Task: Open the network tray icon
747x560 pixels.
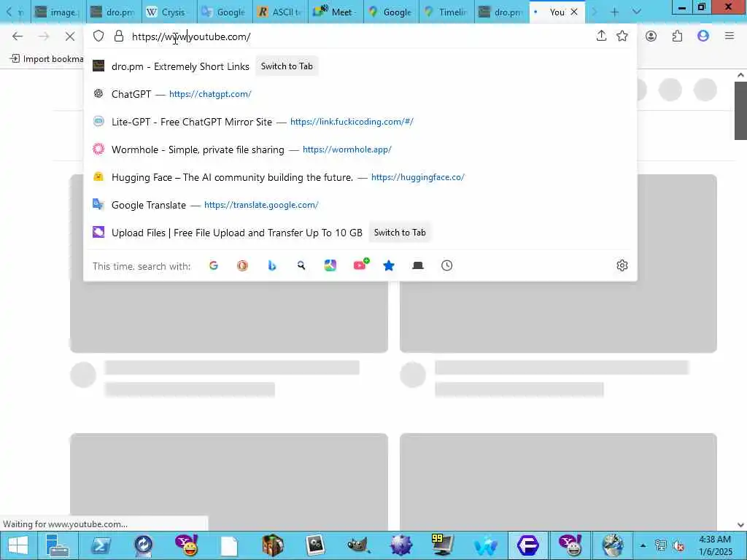Action: click(660, 545)
